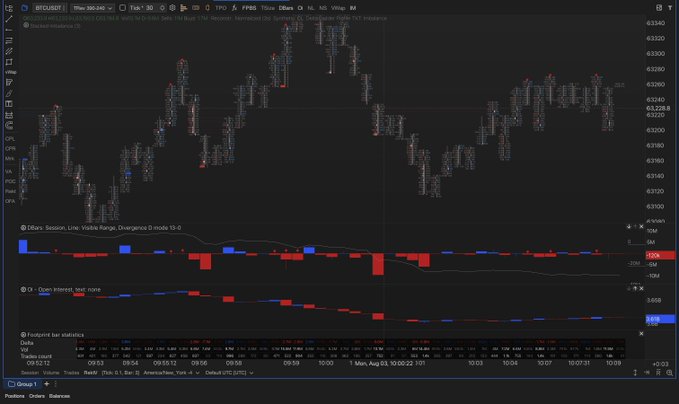
Task: Switch to Volume mode at chart bottom
Action: (51, 373)
